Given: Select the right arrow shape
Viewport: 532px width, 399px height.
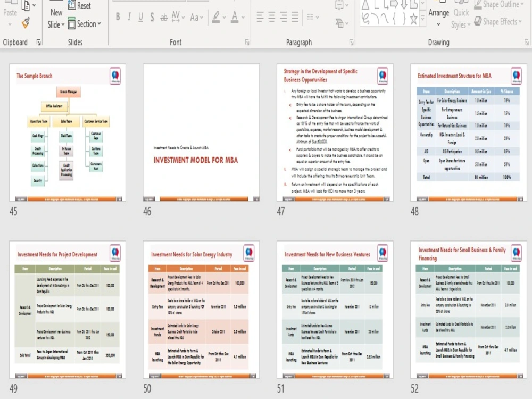Looking at the screenshot, I should (394, 5).
